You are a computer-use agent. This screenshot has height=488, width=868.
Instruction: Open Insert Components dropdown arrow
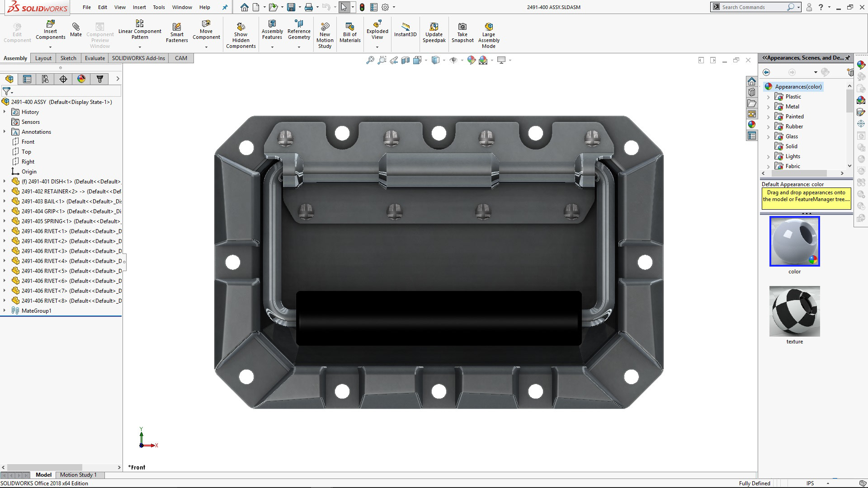click(50, 47)
